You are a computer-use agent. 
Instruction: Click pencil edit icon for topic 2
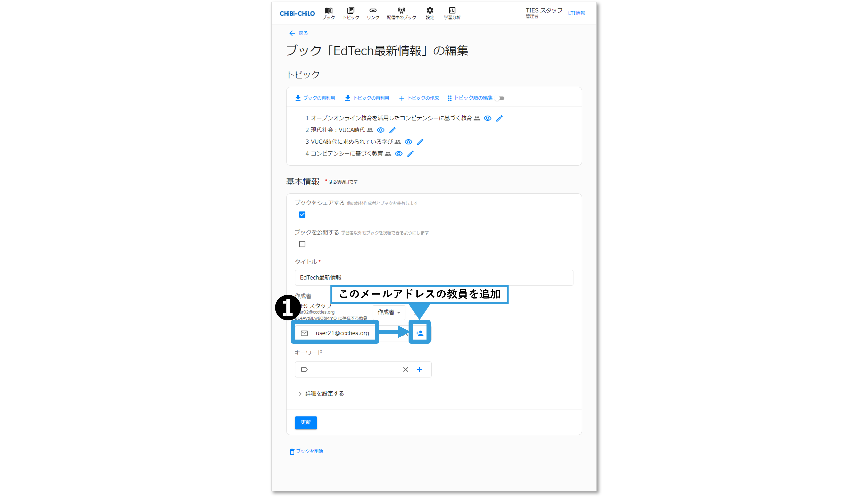pos(392,130)
